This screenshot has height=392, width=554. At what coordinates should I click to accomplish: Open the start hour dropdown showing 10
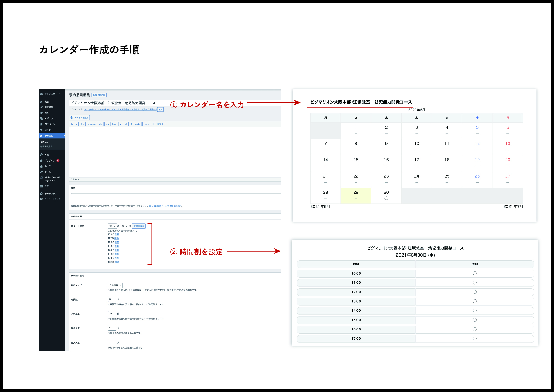click(112, 226)
